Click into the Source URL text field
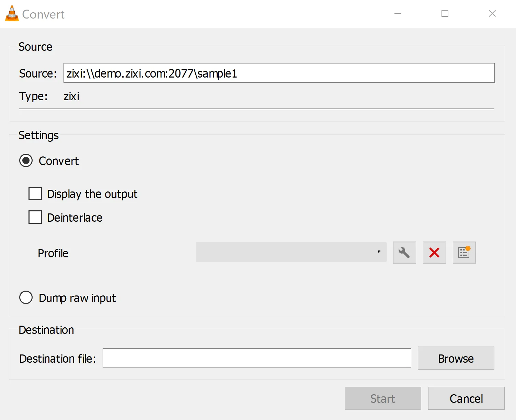The height and width of the screenshot is (420, 516). 279,73
